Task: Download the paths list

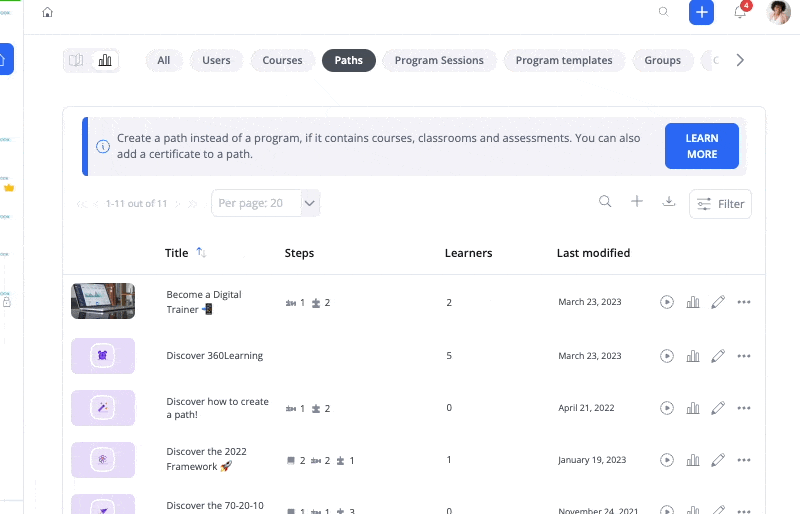Action: pos(668,202)
